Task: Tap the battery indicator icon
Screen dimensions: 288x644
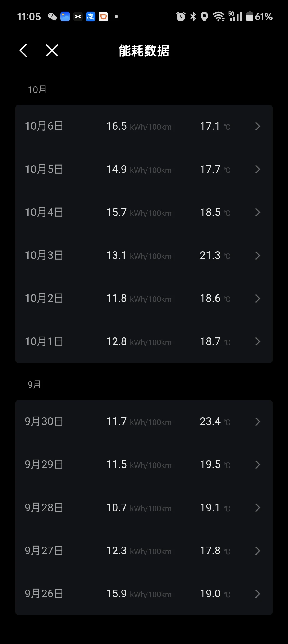Action: [249, 17]
